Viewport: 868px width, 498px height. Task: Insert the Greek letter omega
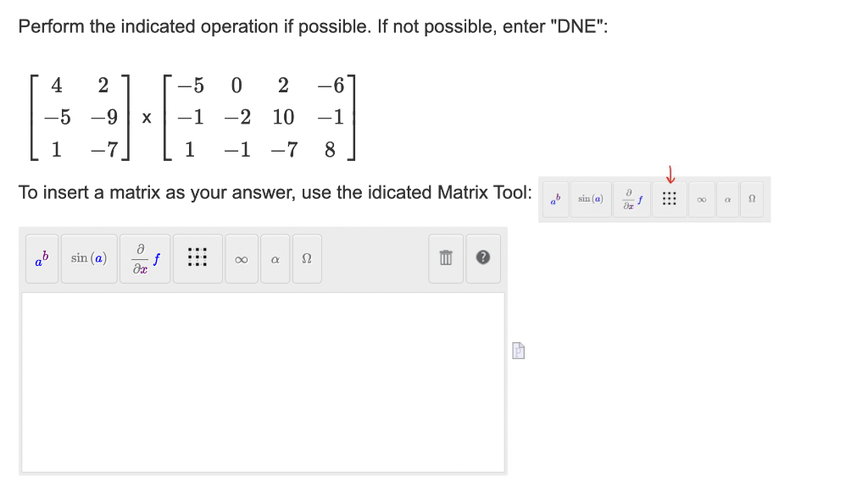pos(307,258)
